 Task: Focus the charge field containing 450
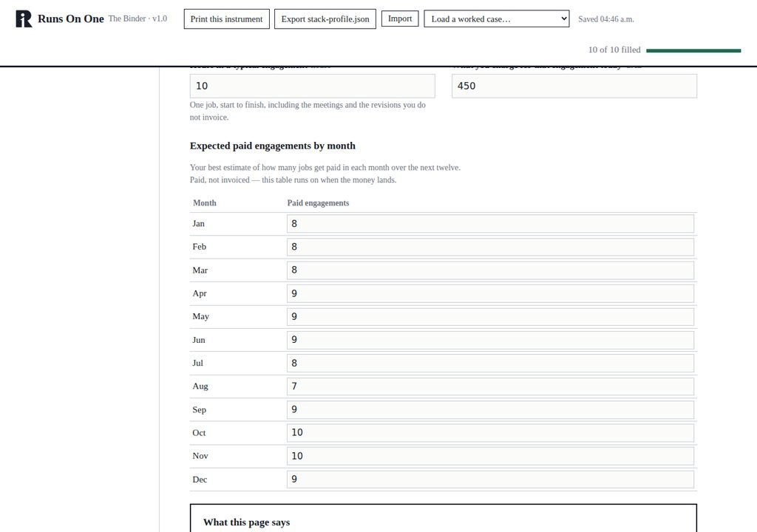(x=574, y=86)
